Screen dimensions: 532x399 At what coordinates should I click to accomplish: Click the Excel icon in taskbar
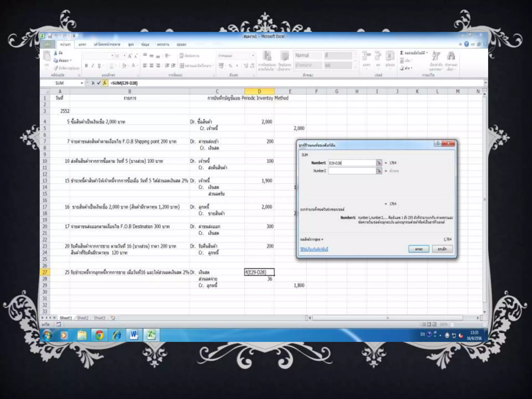[x=151, y=335]
